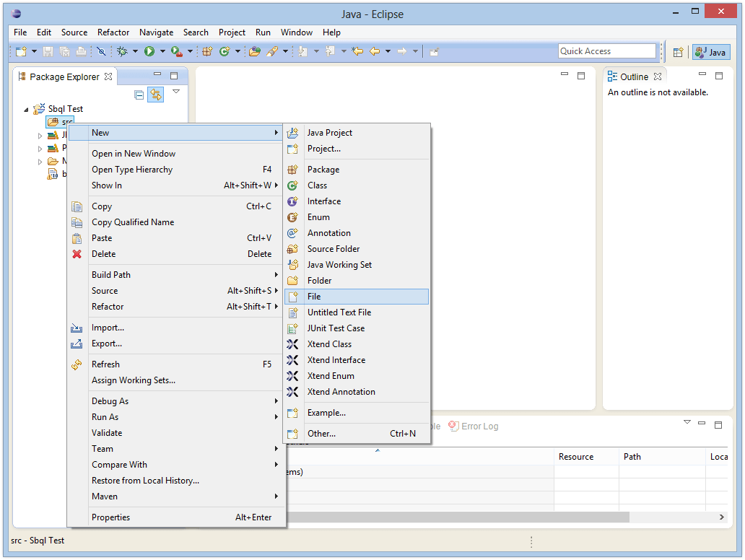Click the Resource column header

tap(586, 457)
